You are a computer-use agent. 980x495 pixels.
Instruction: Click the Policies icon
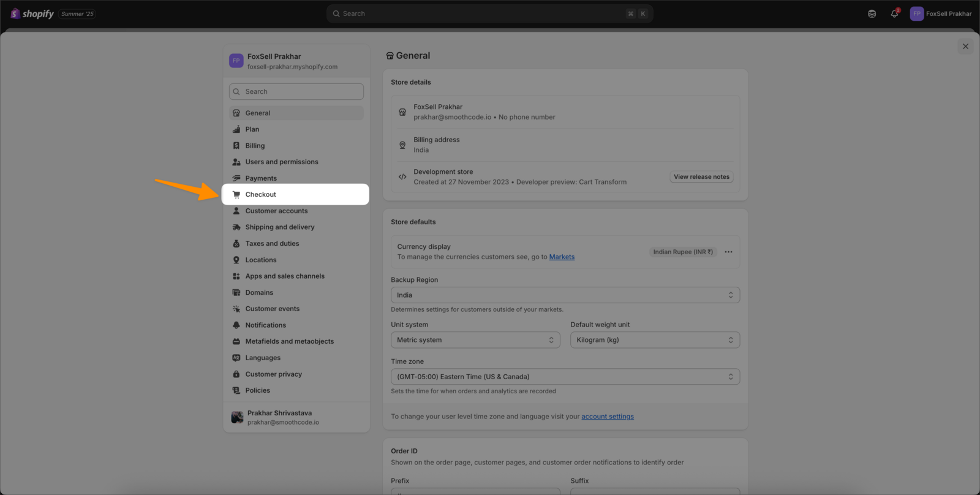pos(236,390)
